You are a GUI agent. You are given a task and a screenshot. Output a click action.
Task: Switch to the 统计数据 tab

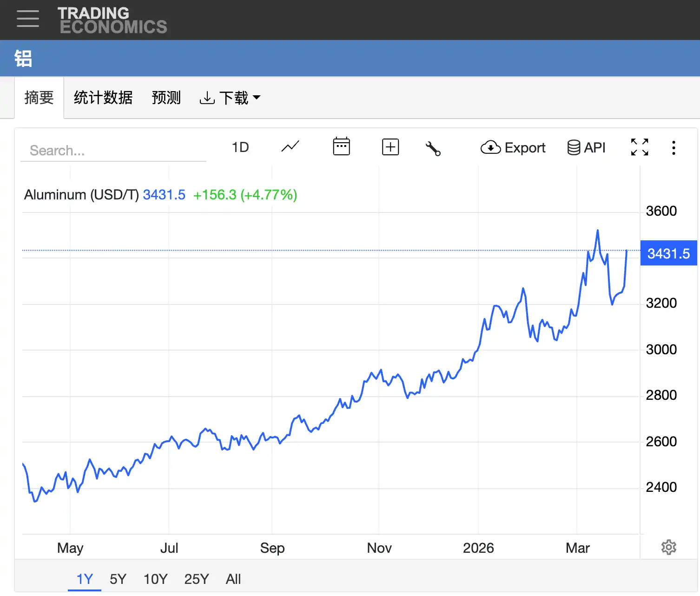pyautogui.click(x=103, y=98)
